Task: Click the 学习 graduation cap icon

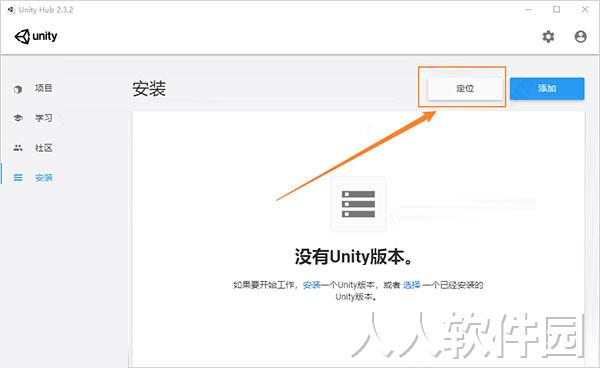Action: 18,118
